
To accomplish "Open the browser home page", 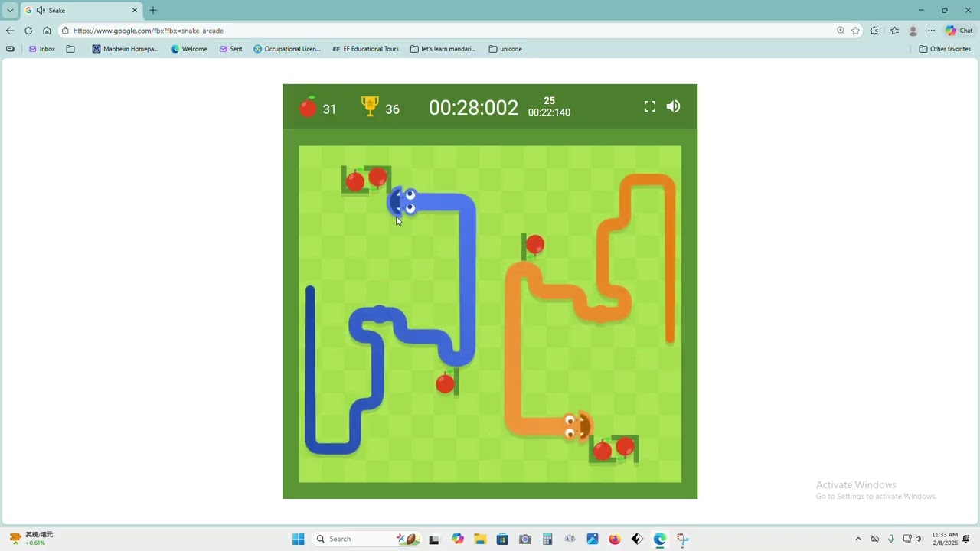I will 47,31.
